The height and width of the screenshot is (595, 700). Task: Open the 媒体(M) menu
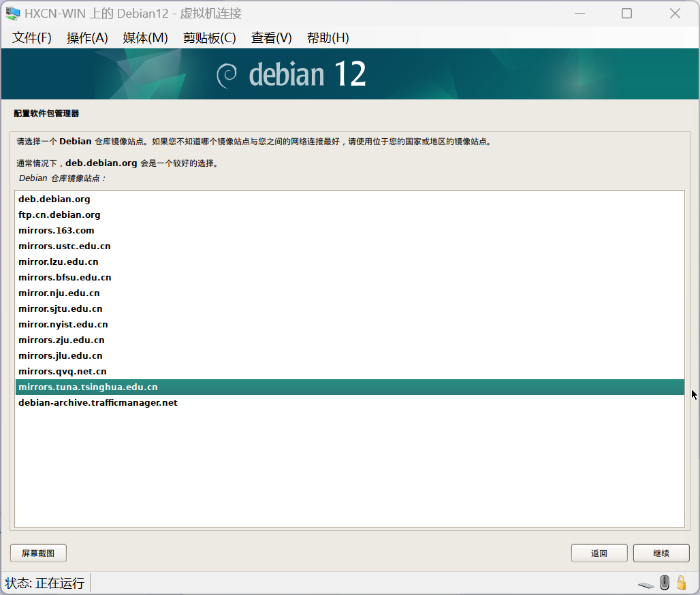click(x=145, y=38)
